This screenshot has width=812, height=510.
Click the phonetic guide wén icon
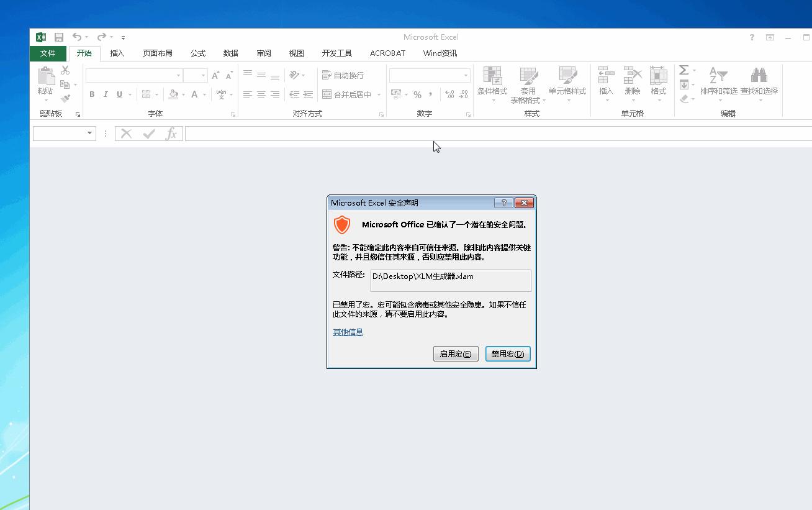[222, 94]
